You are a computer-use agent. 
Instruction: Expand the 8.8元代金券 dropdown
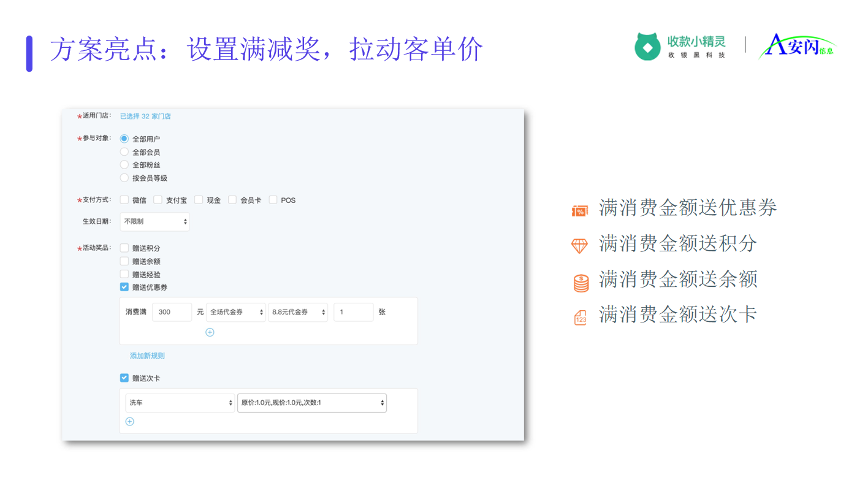point(298,312)
